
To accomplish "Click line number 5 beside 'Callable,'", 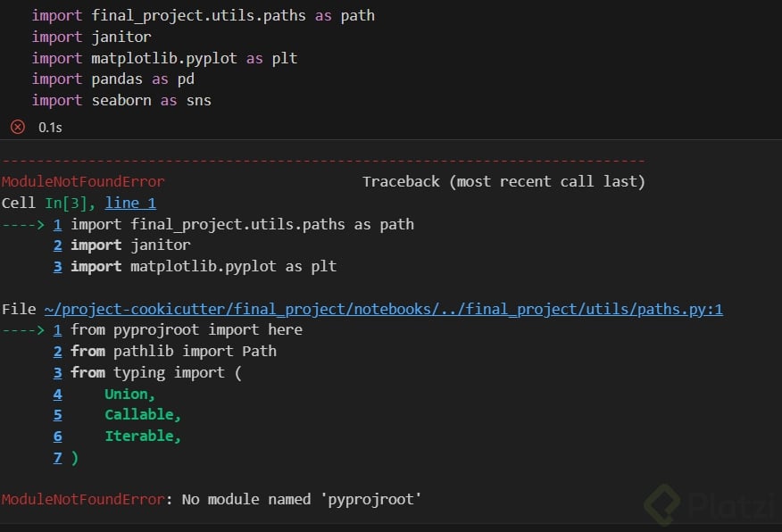I will point(57,415).
